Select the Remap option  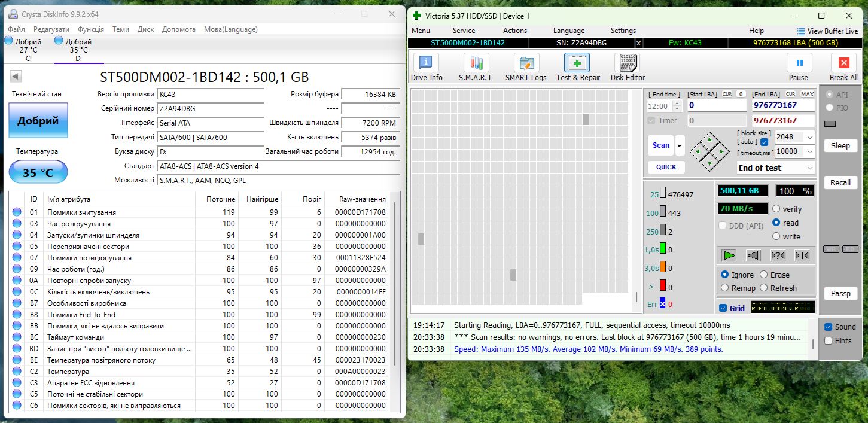pyautogui.click(x=725, y=288)
